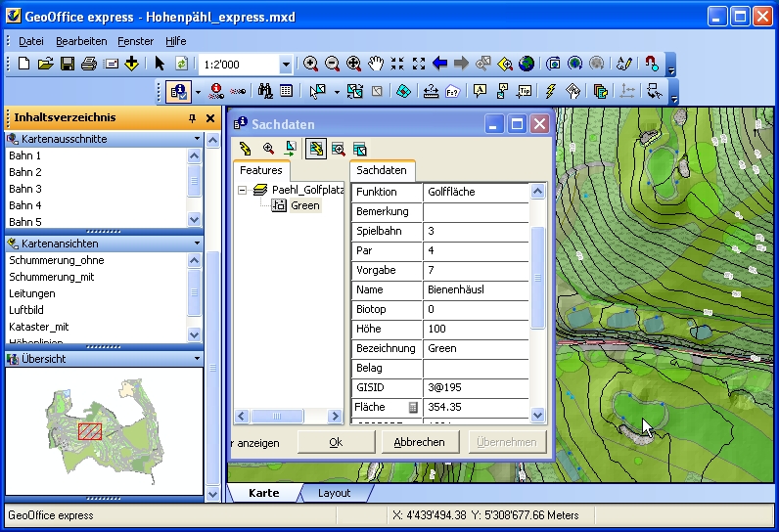
Task: Open the map scale 1:2'000 dropdown
Action: point(286,65)
